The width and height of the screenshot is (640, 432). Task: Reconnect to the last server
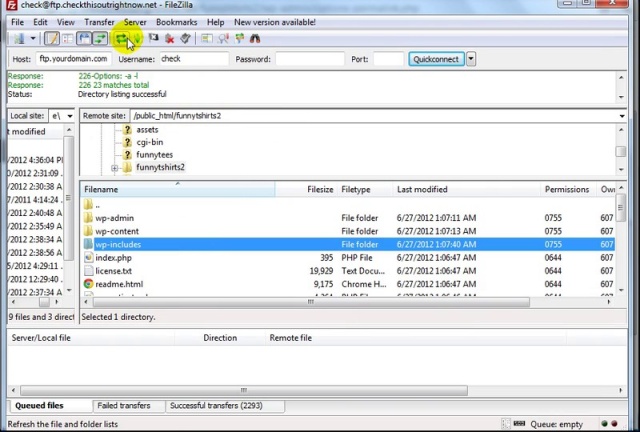click(x=185, y=39)
